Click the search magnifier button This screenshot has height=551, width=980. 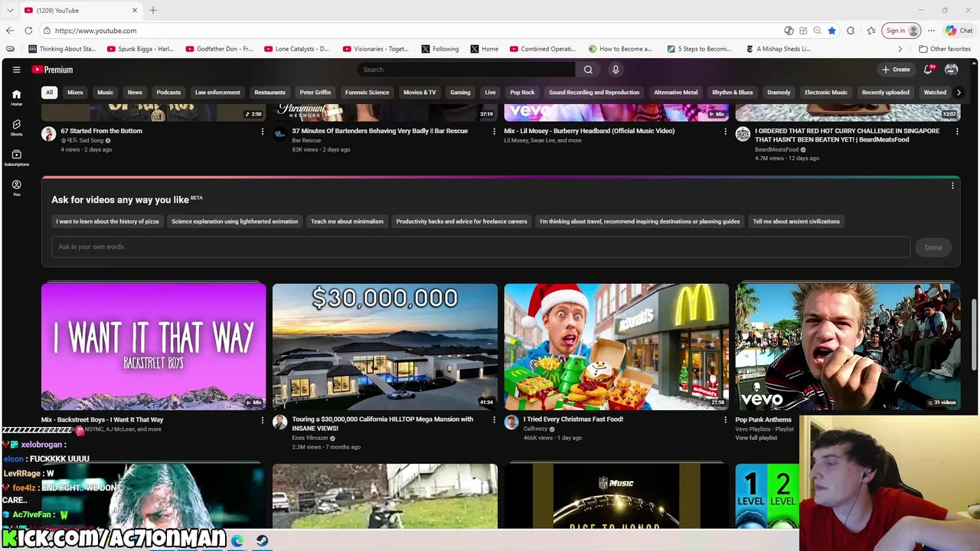pos(588,70)
